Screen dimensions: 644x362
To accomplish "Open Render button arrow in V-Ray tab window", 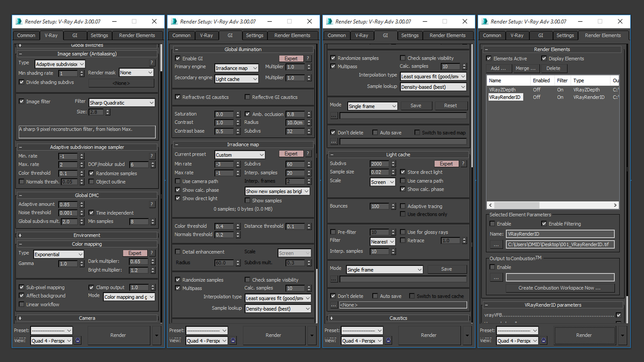I will pyautogui.click(x=157, y=335).
